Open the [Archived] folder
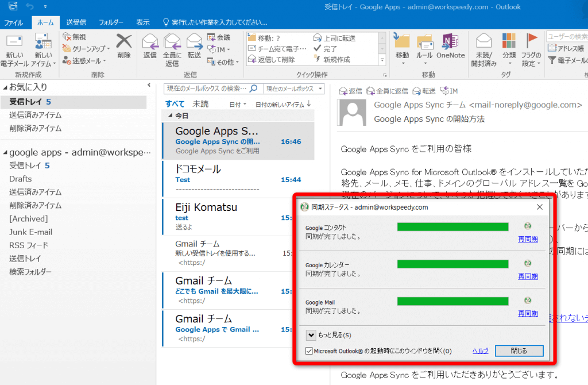The height and width of the screenshot is (385, 588). point(29,219)
